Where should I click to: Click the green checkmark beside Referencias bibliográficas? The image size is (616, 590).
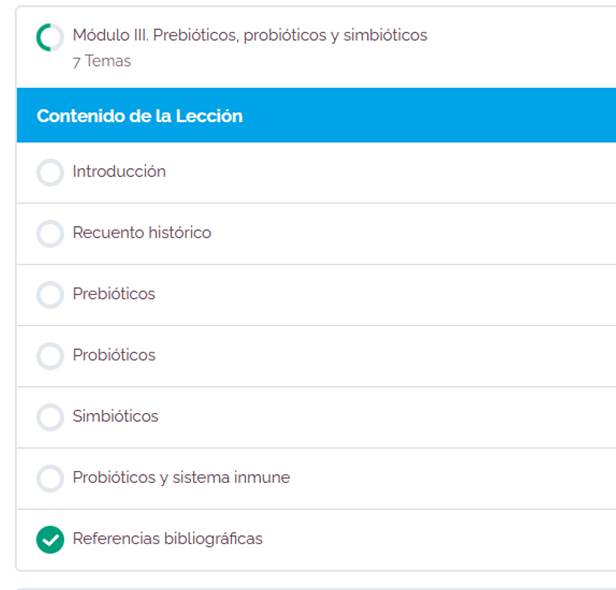pos(49,540)
